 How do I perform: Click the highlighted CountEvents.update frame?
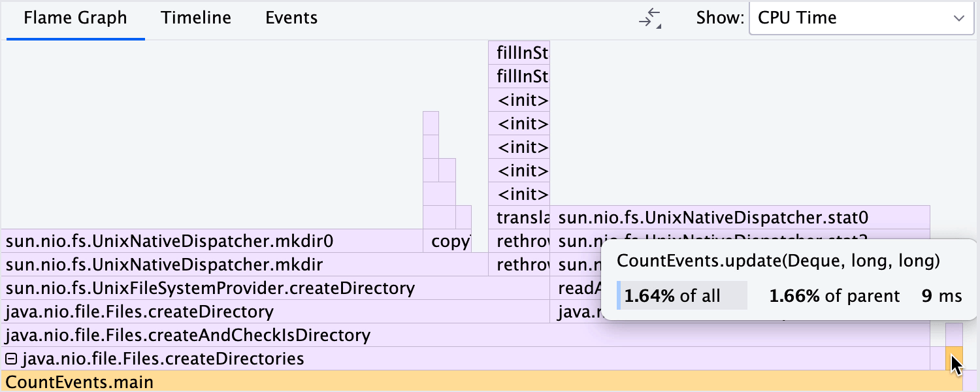click(954, 359)
